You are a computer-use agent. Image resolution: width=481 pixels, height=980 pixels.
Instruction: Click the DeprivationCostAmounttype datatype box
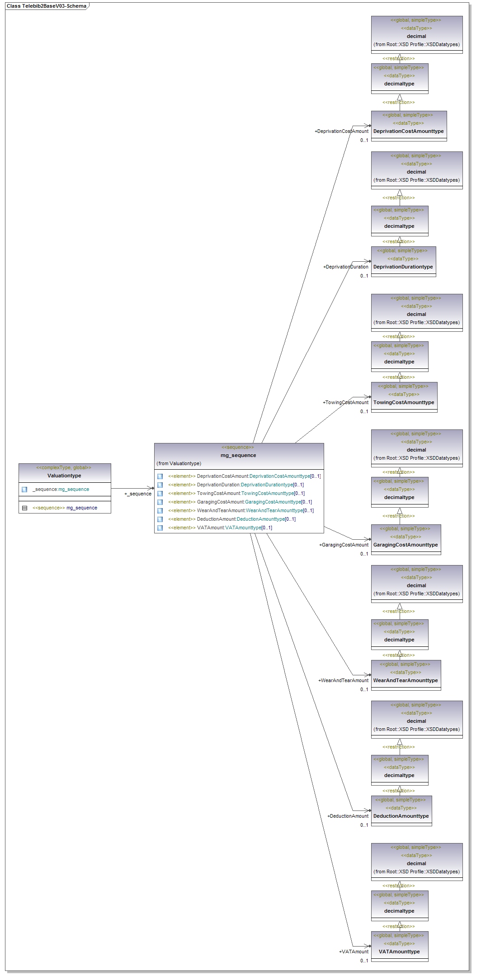(409, 131)
